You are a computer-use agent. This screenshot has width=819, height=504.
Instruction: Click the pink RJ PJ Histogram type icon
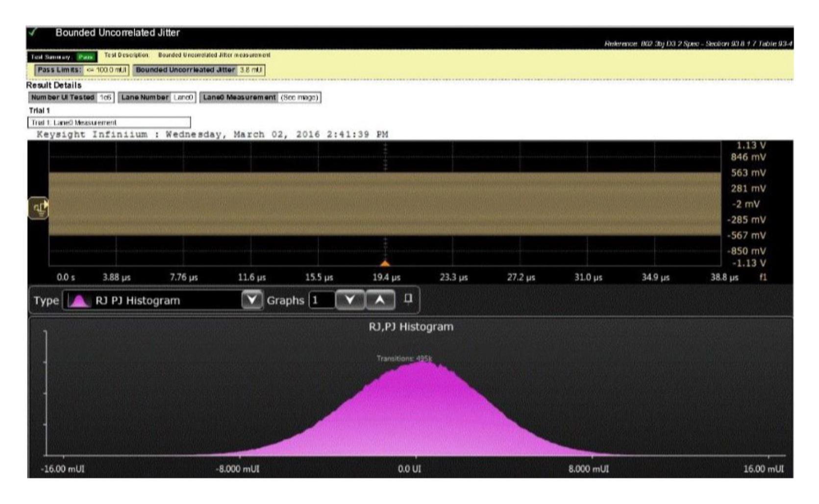[x=79, y=300]
